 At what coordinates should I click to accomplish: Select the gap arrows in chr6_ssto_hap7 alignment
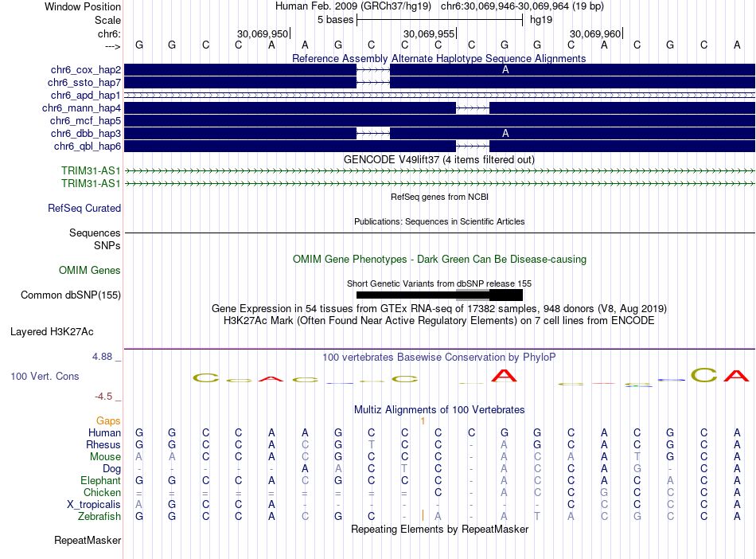373,83
